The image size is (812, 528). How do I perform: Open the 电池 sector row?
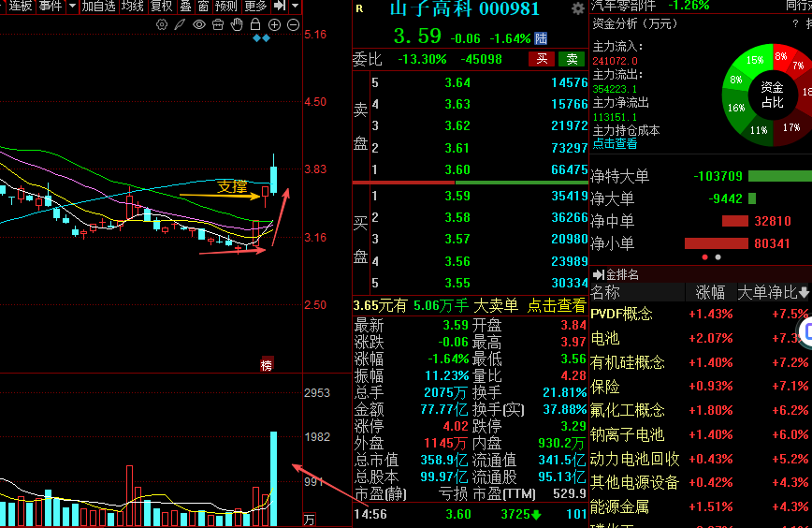coord(701,338)
